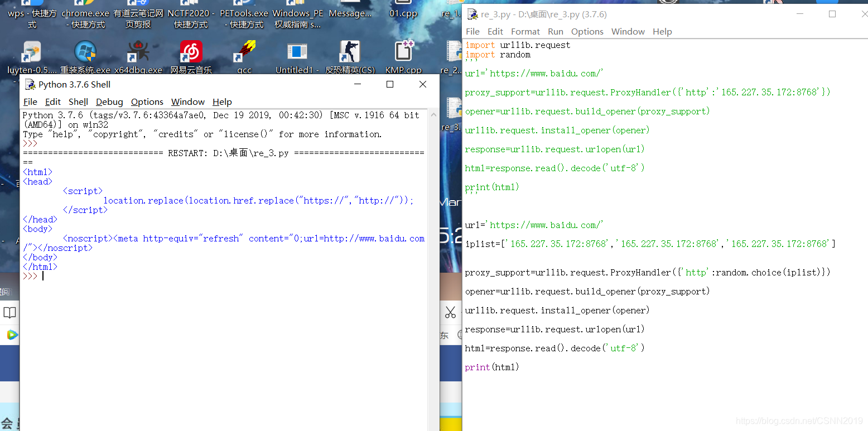Click wps shortcut label on desktop
Image resolution: width=868 pixels, height=431 pixels.
click(x=32, y=18)
